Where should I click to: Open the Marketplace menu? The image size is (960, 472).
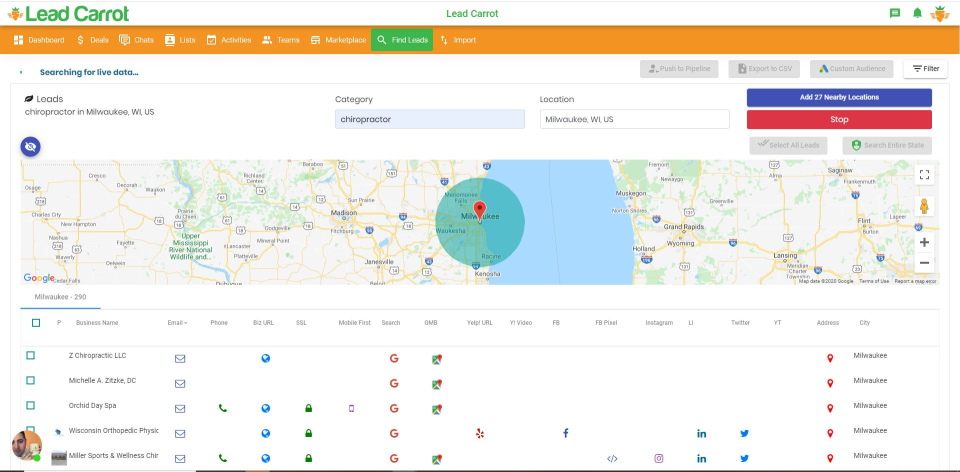(339, 40)
